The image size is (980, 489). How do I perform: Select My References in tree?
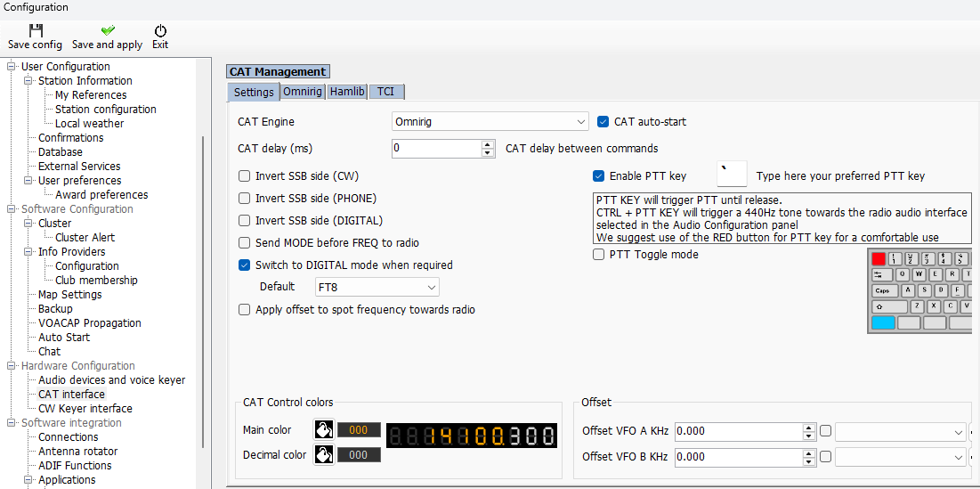[91, 95]
